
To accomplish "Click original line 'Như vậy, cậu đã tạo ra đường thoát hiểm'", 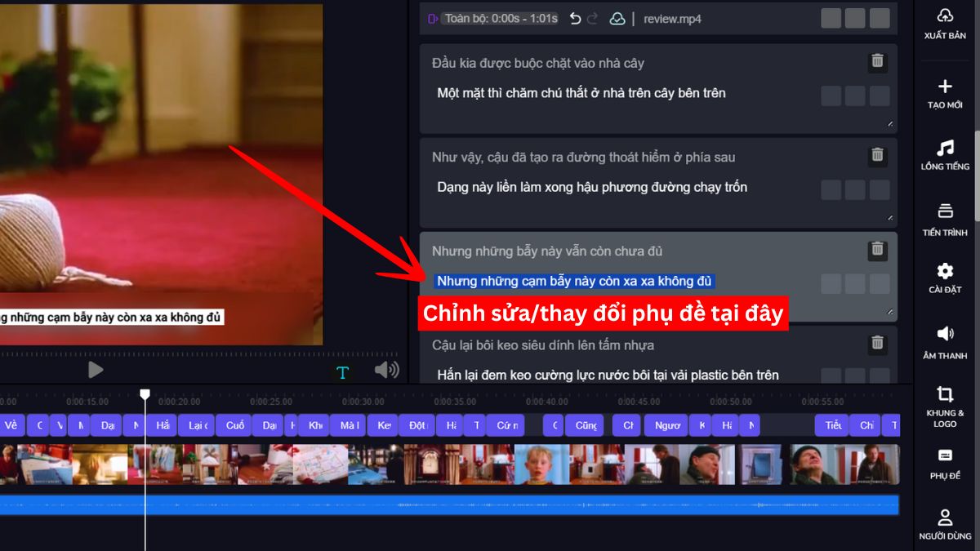I will [584, 157].
